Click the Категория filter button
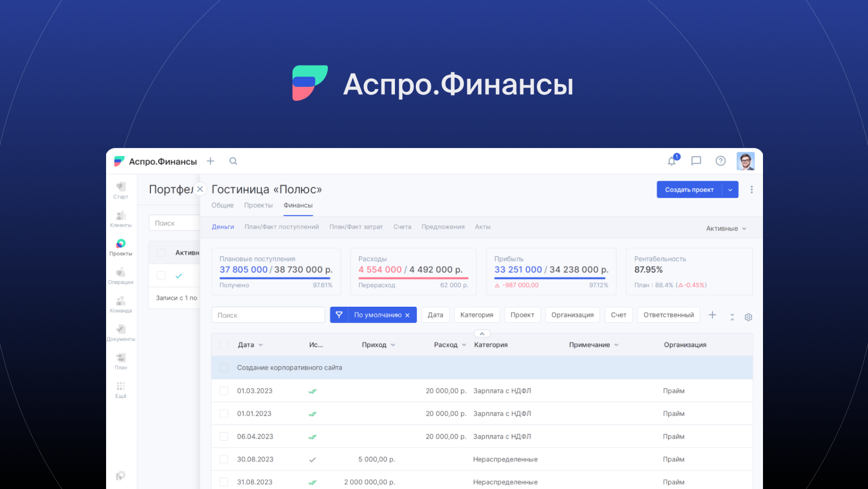Image resolution: width=868 pixels, height=489 pixels. pos(477,315)
